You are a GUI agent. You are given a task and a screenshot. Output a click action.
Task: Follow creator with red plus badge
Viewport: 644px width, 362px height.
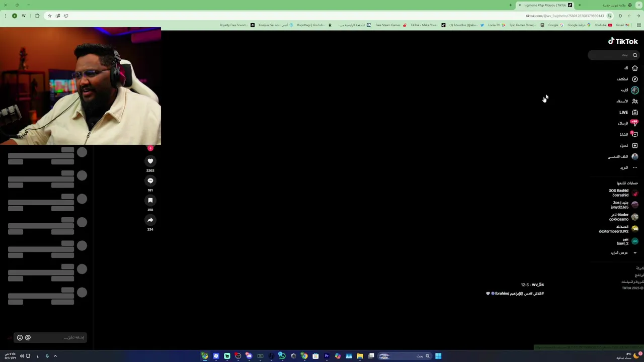(x=150, y=148)
